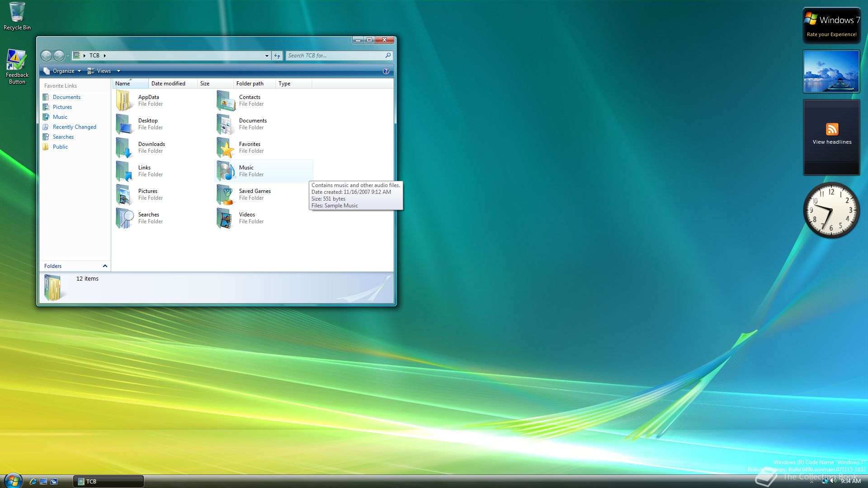The height and width of the screenshot is (488, 868).
Task: Sort by Size column header
Action: [215, 84]
